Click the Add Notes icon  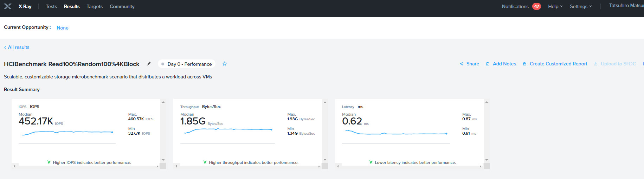click(488, 64)
